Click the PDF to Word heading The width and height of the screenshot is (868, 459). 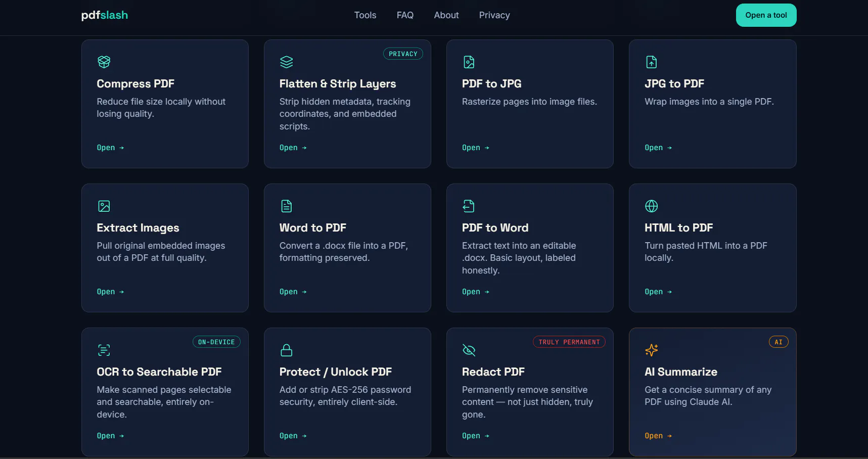coord(495,228)
